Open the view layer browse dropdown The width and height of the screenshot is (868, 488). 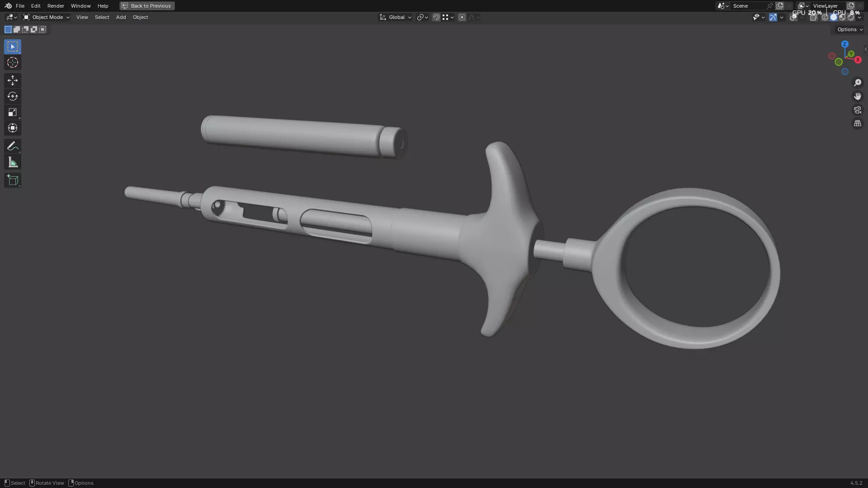click(803, 6)
